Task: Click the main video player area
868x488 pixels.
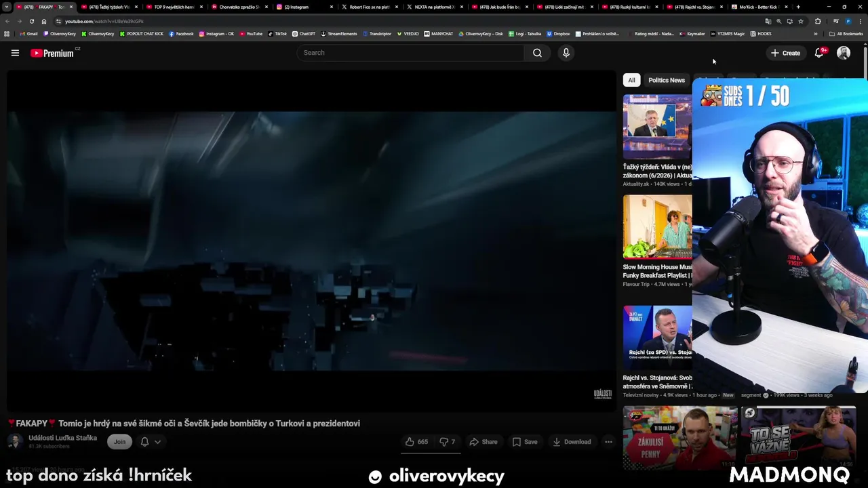Action: (x=311, y=241)
